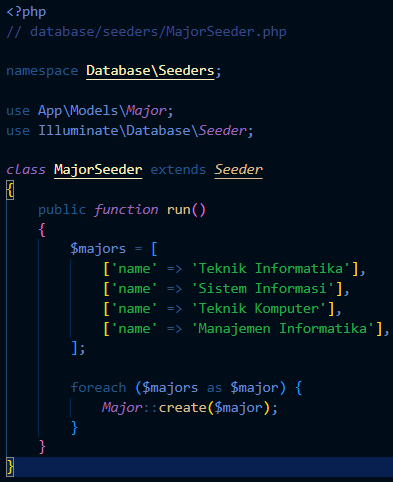Click 'name' key in Teknik Informatika row

(134, 269)
